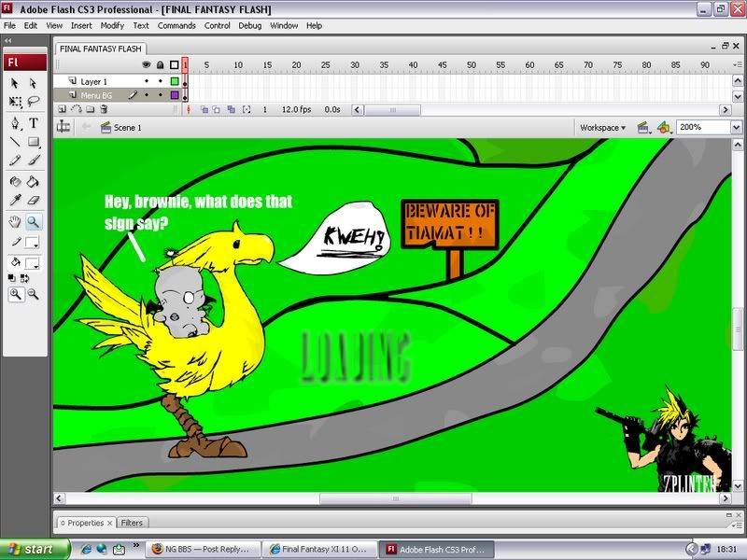
Task: Choose the Lasso tool
Action: [34, 102]
